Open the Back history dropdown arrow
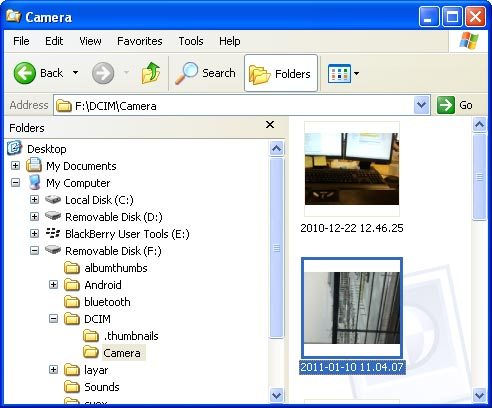The width and height of the screenshot is (492, 408). [76, 73]
